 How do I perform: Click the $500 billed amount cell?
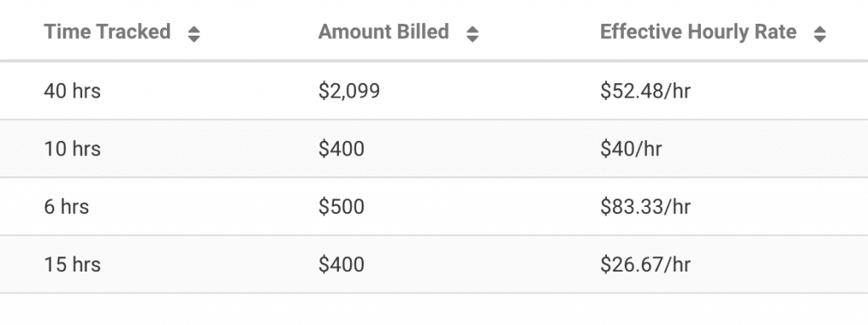[342, 207]
